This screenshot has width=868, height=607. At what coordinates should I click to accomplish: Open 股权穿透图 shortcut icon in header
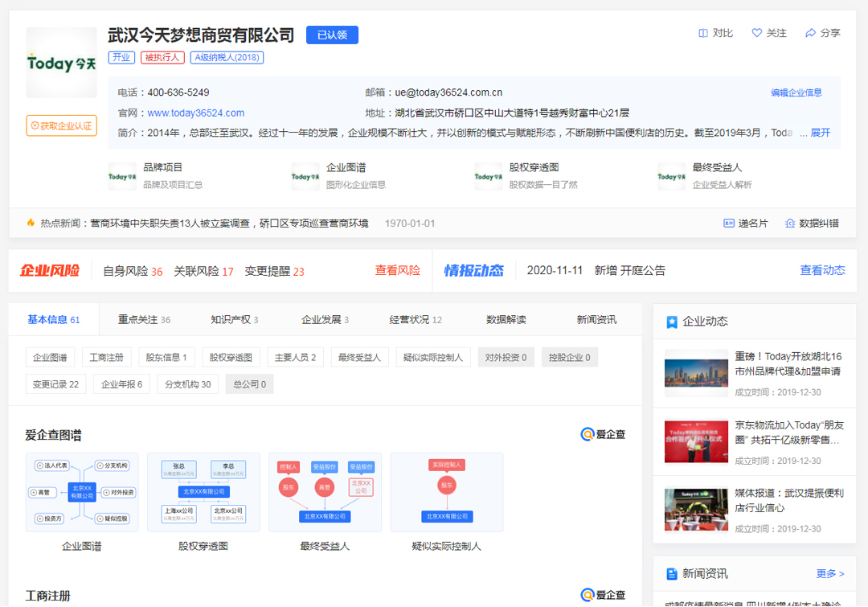489,177
